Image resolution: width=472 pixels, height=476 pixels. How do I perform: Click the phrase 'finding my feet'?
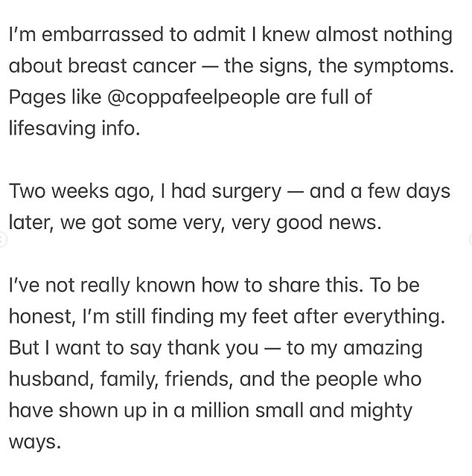coord(220,318)
